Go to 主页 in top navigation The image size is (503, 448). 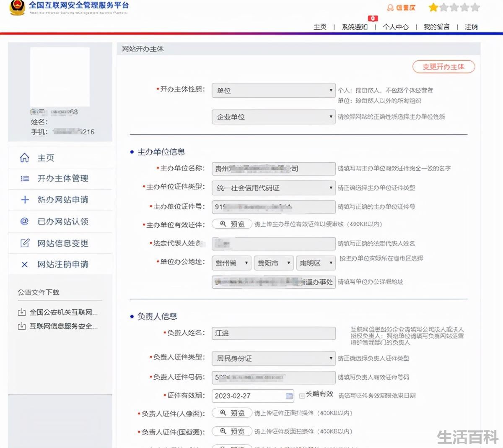coord(320,27)
